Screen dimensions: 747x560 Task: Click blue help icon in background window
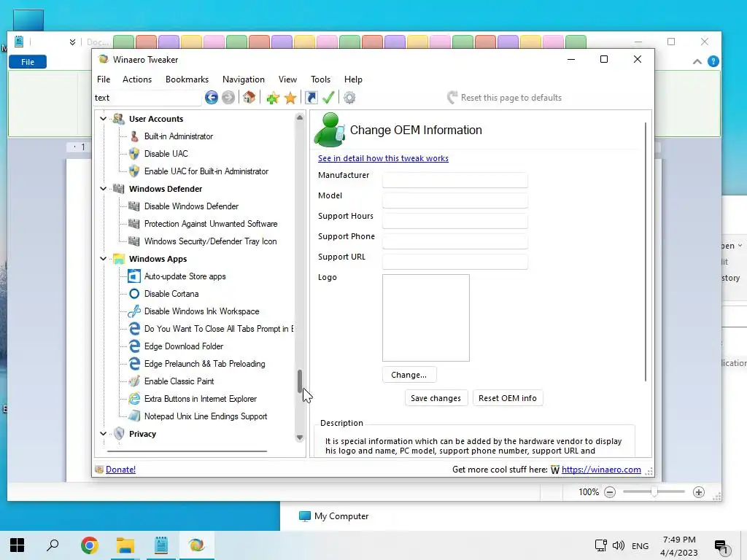point(713,61)
